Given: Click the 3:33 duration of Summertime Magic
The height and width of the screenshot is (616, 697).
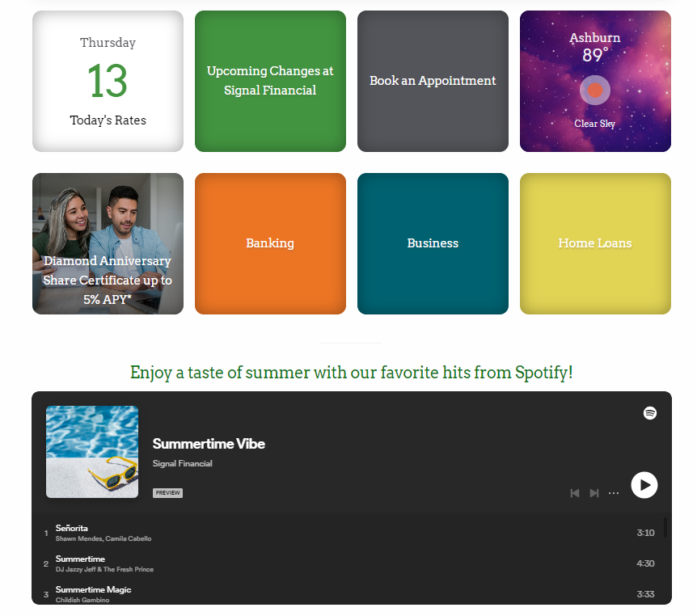Looking at the screenshot, I should (x=645, y=594).
